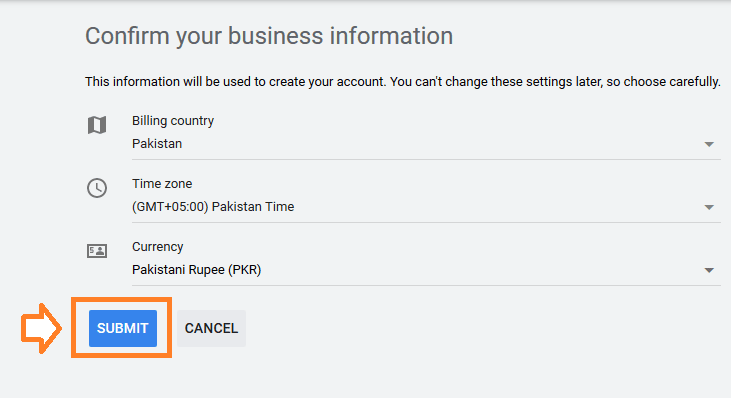
Task: Click the clock icon beside Time zone
Action: [97, 188]
